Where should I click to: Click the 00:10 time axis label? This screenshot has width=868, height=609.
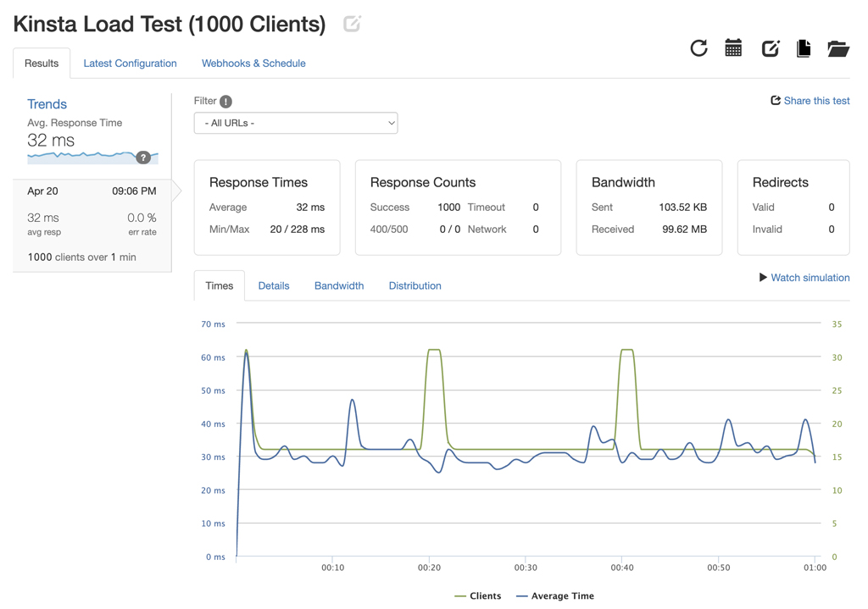332,567
